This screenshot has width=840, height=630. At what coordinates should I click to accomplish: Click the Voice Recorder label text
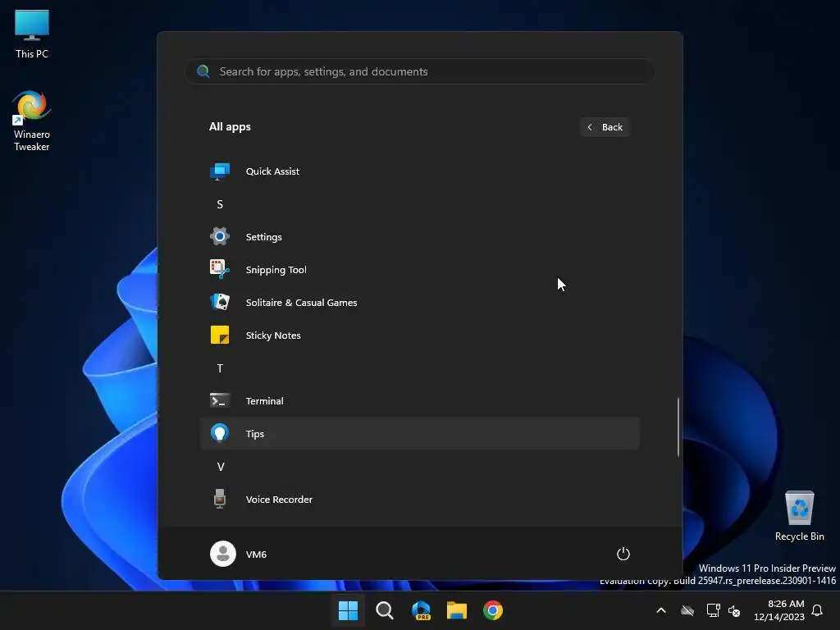point(279,500)
